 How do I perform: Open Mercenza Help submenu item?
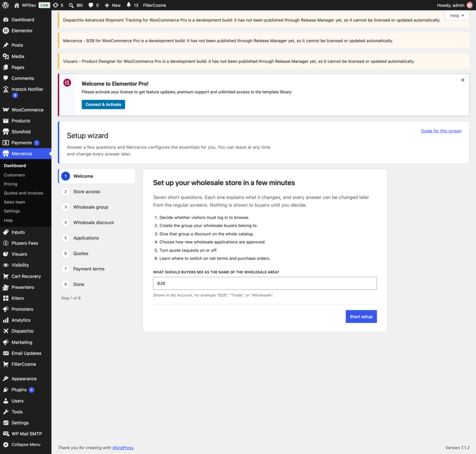8,220
